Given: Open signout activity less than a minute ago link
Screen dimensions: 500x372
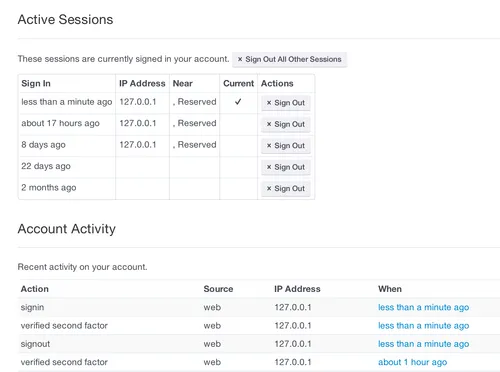Looking at the screenshot, I should (423, 344).
